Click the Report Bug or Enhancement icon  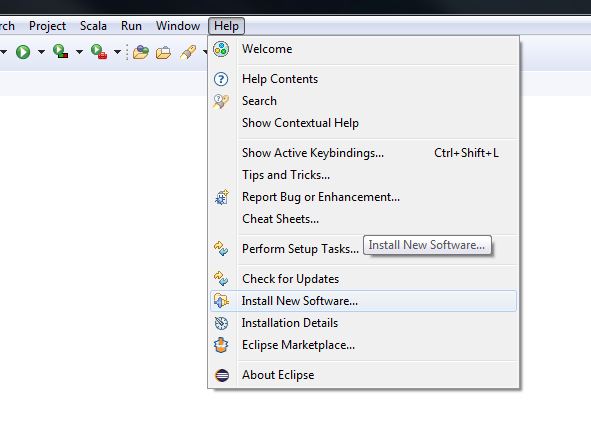click(x=222, y=197)
